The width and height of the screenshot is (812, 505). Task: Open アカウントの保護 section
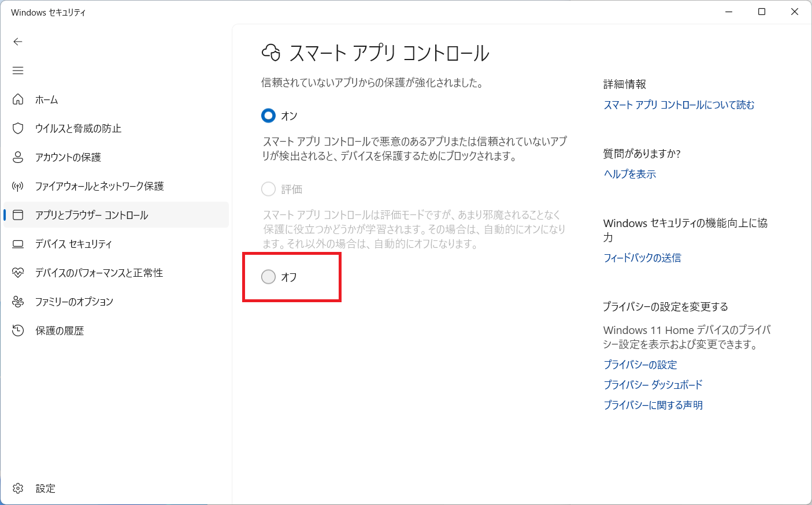[116, 157]
